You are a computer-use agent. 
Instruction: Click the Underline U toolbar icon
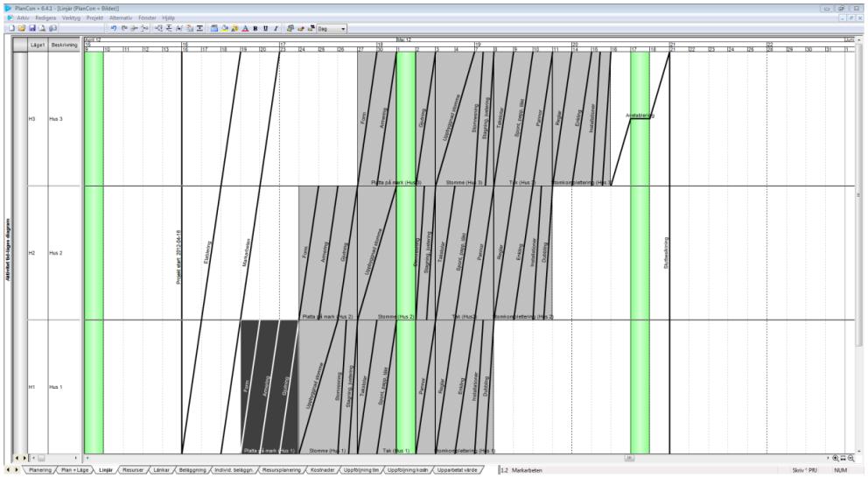tap(266, 28)
